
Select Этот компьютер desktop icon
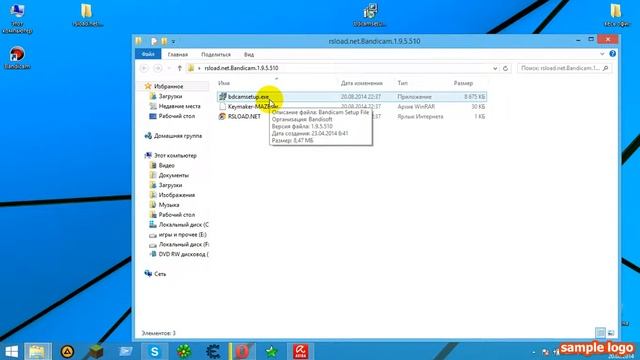pyautogui.click(x=17, y=18)
